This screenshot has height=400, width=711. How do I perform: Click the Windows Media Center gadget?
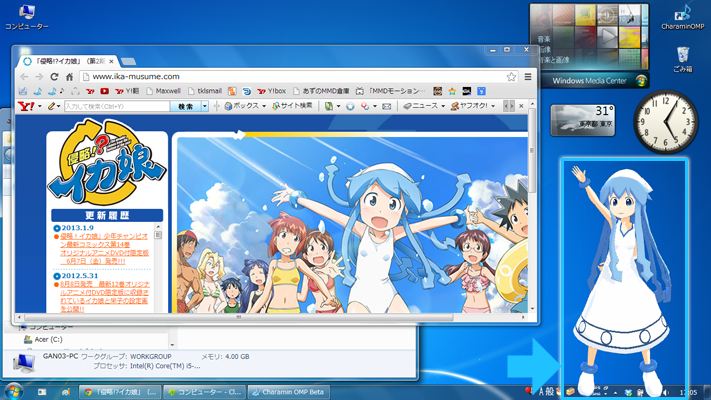[589, 45]
